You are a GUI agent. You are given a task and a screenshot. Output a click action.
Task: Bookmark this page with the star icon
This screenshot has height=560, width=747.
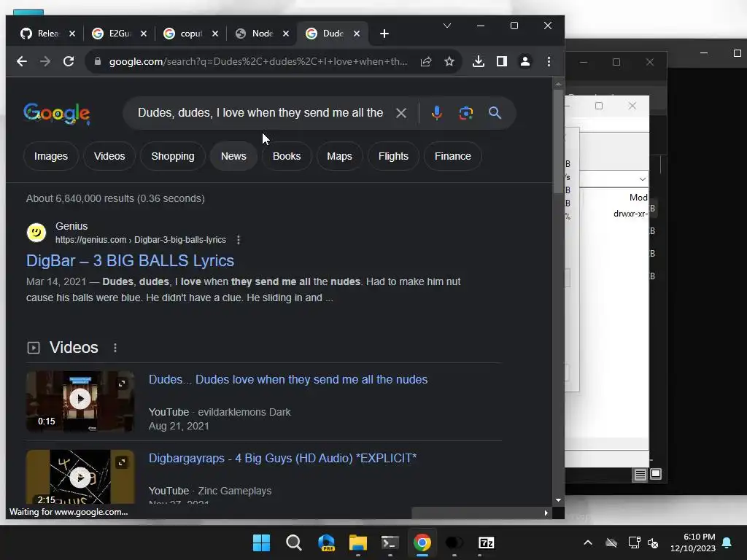449,61
